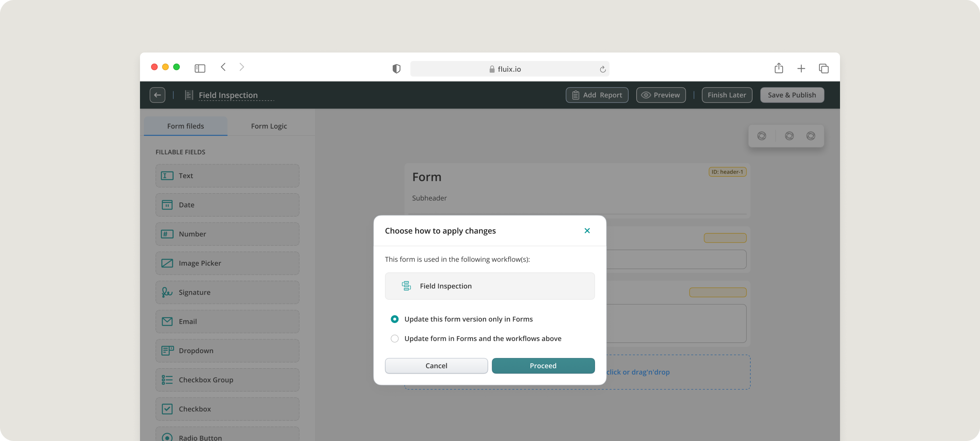Click Preview button with eye icon
The width and height of the screenshot is (980, 441).
pyautogui.click(x=661, y=95)
